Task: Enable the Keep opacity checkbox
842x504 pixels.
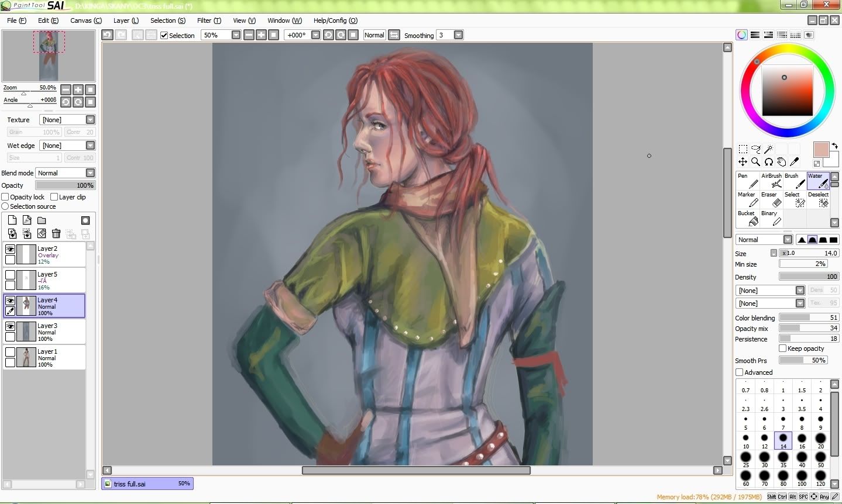Action: (x=782, y=348)
